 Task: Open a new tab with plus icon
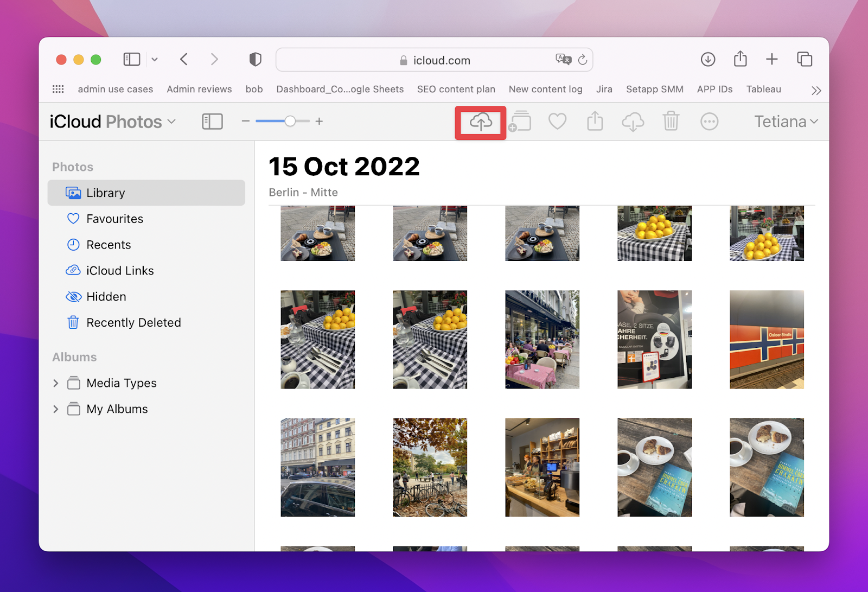coord(772,59)
